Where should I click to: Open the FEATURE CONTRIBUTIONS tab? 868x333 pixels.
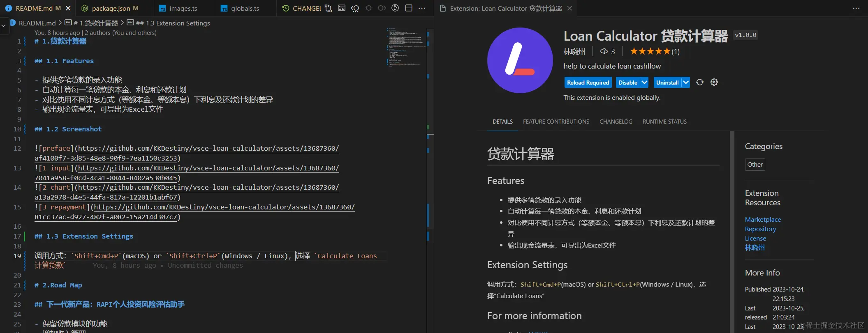click(556, 122)
